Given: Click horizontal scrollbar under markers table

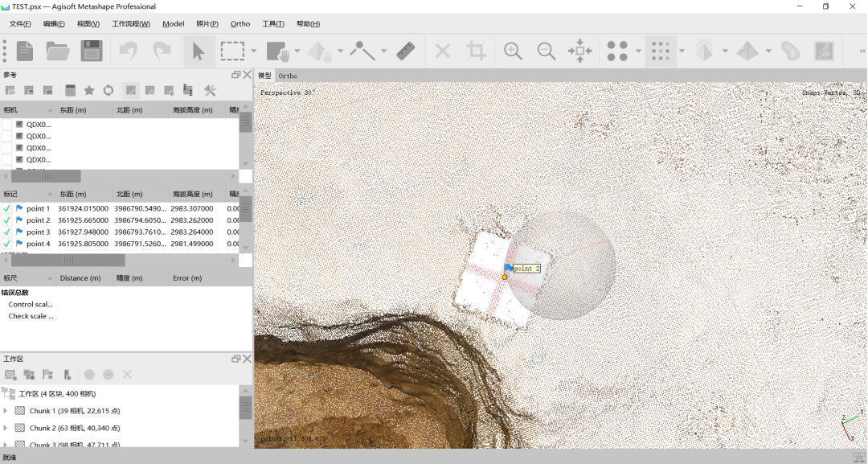Looking at the screenshot, I should [x=68, y=261].
